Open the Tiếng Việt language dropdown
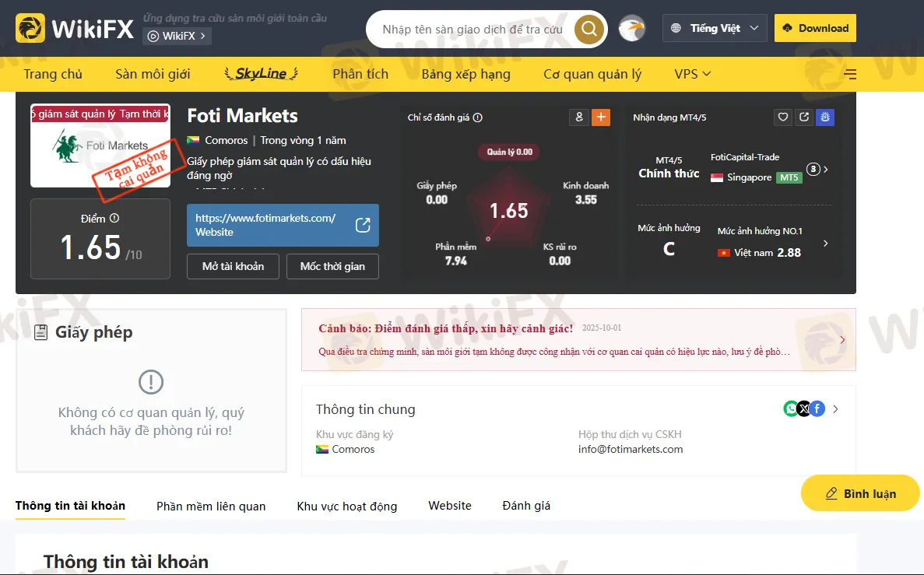 click(715, 28)
